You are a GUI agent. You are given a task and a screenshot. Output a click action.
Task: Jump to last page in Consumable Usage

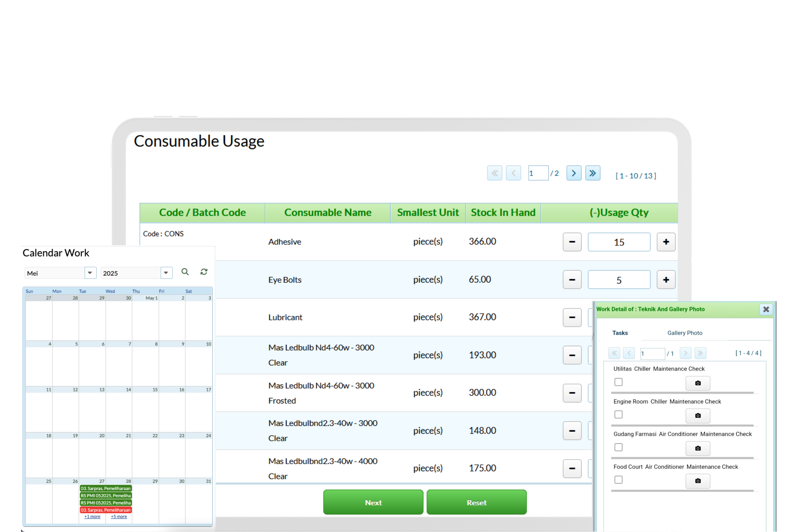pyautogui.click(x=593, y=173)
